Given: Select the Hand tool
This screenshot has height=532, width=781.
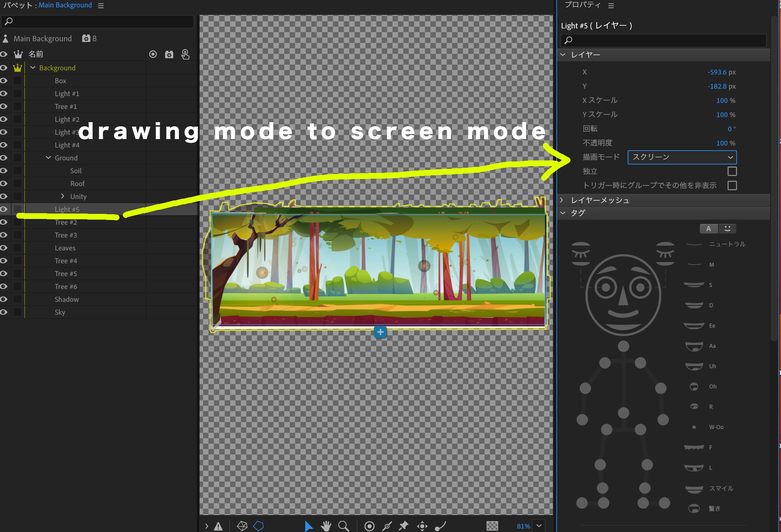Looking at the screenshot, I should tap(326, 526).
